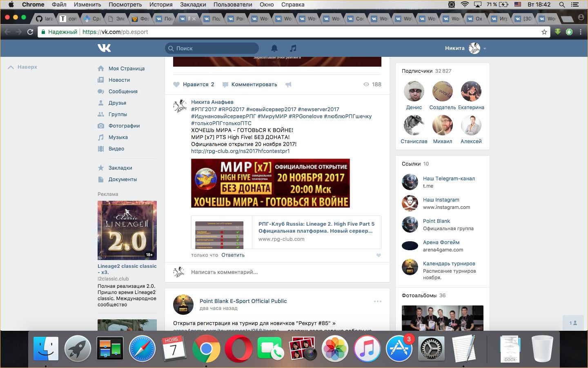
Task: Open Календарь турниров link
Action: [x=449, y=264]
